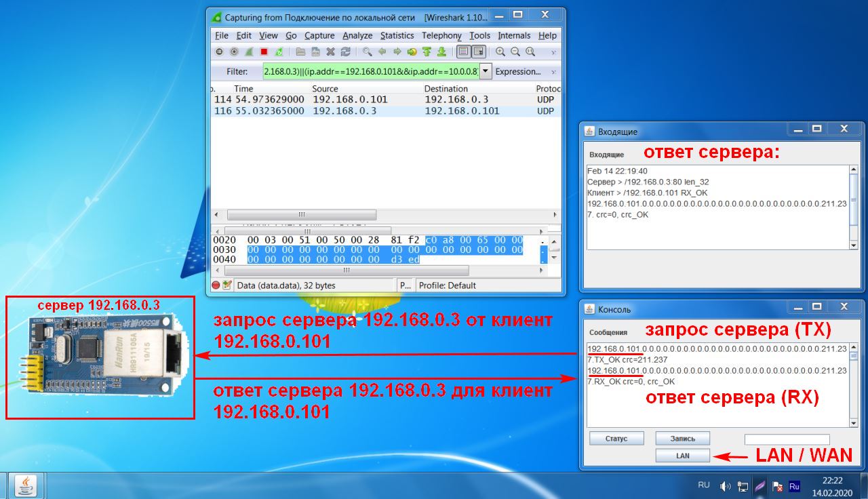
Task: Click the Find packet magnifier icon
Action: click(x=367, y=52)
